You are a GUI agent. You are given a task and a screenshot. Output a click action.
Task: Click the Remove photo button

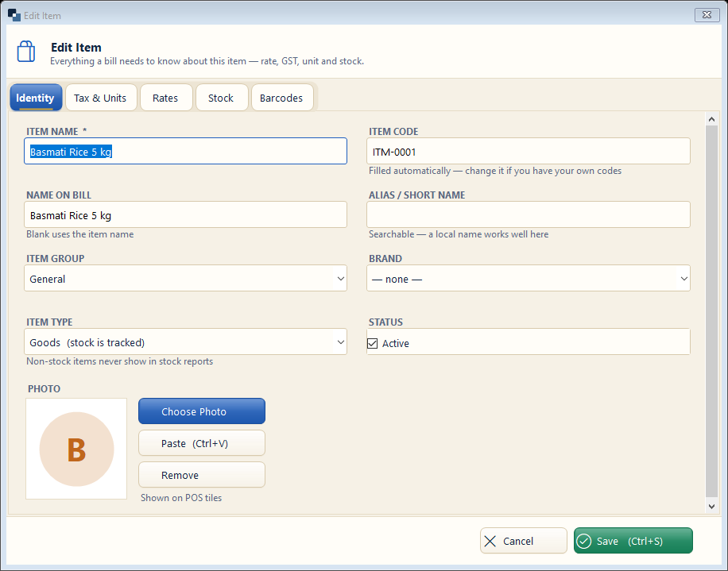(x=202, y=475)
